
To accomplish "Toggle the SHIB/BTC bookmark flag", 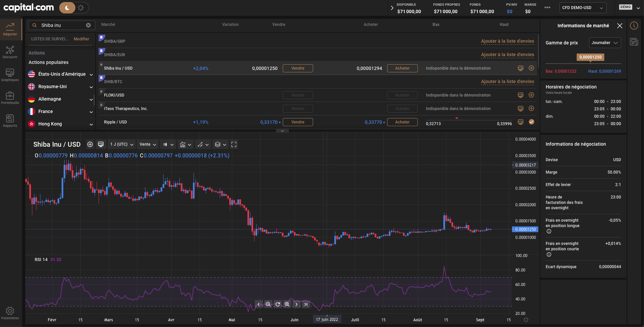I will click(x=101, y=78).
